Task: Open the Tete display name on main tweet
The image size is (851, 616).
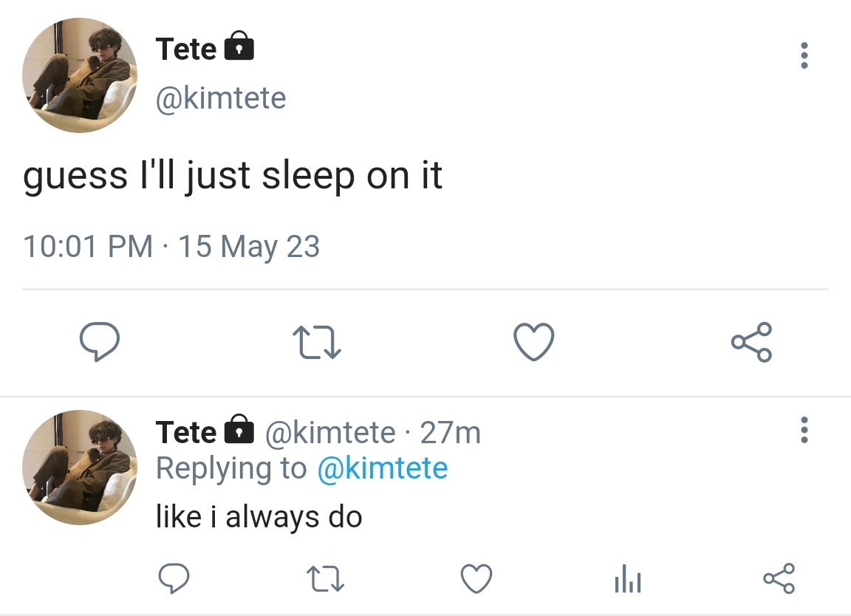Action: tap(185, 49)
